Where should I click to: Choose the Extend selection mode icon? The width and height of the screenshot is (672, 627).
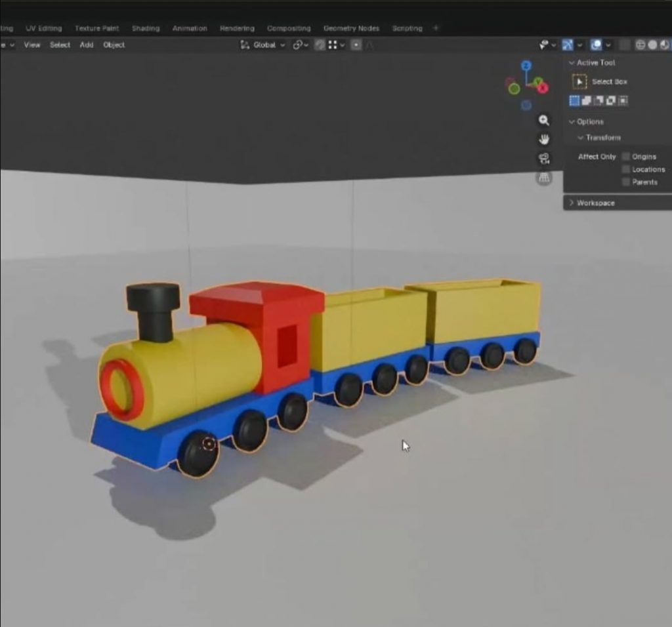coord(587,100)
